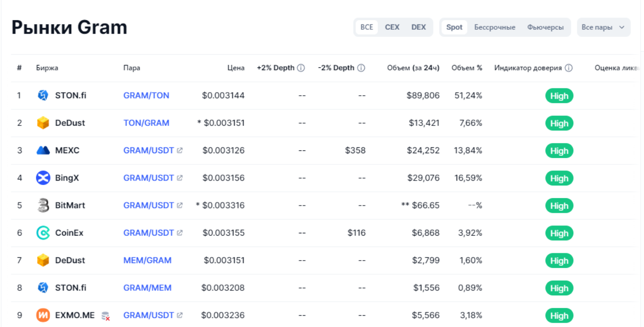Click the BingX exchange name

[x=67, y=178]
